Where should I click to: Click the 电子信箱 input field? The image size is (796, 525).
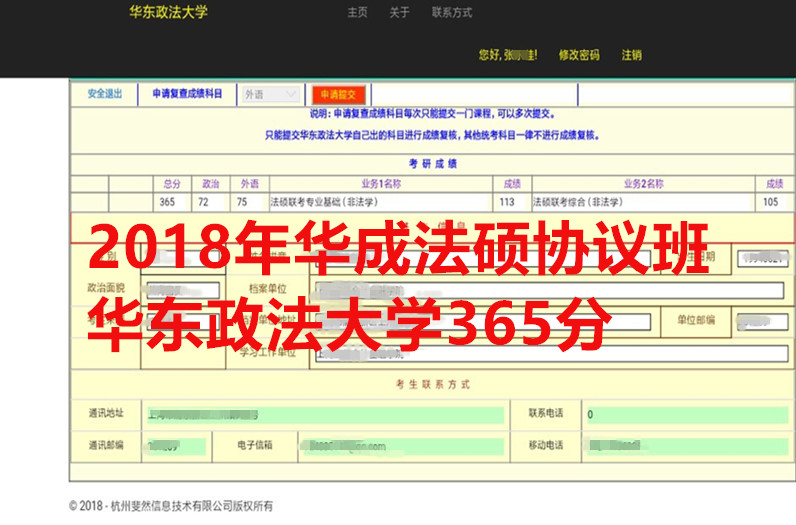(406, 446)
